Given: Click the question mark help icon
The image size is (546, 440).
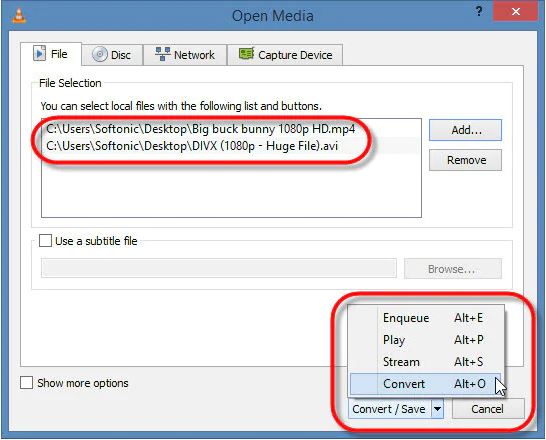Looking at the screenshot, I should tap(479, 11).
